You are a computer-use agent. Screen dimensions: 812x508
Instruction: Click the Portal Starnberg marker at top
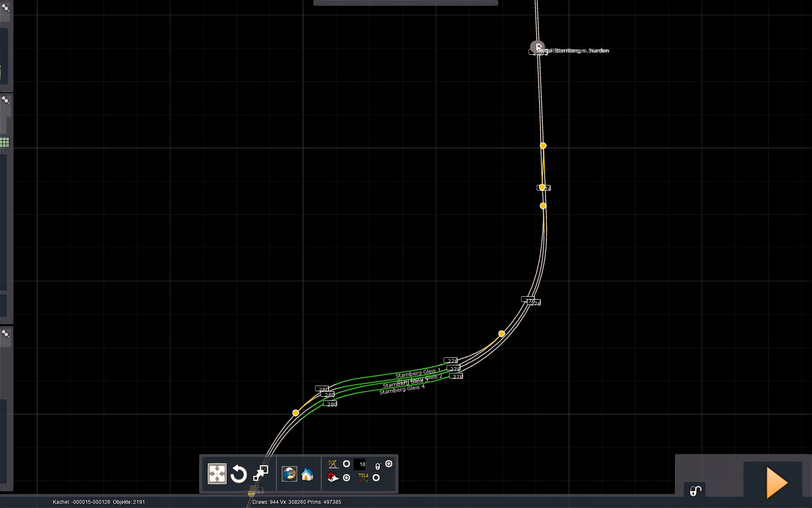click(x=538, y=47)
